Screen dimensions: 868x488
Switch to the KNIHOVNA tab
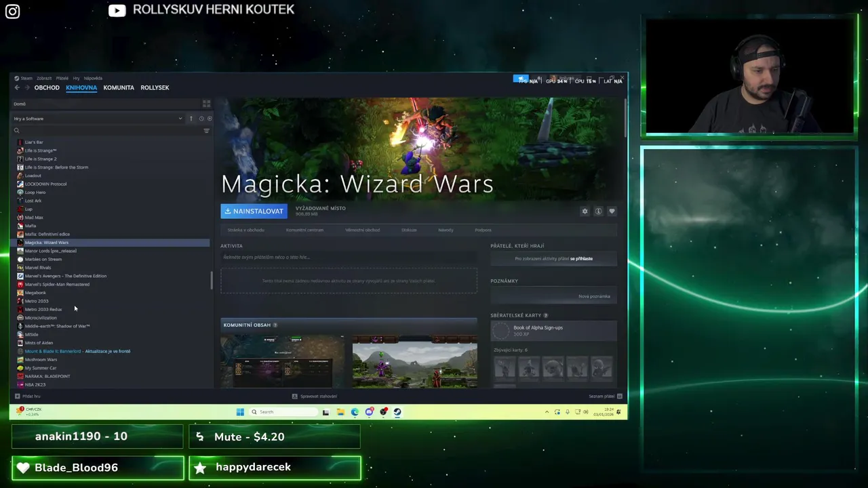click(81, 87)
